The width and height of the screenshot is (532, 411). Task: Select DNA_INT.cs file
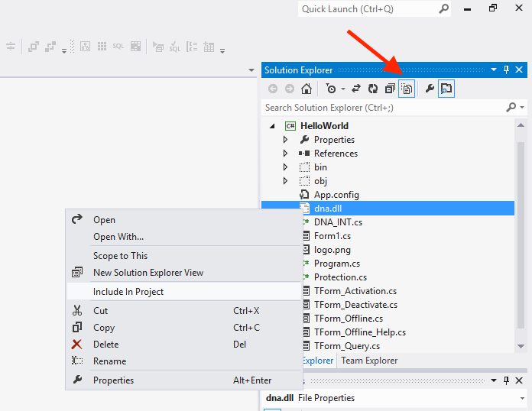(x=338, y=222)
